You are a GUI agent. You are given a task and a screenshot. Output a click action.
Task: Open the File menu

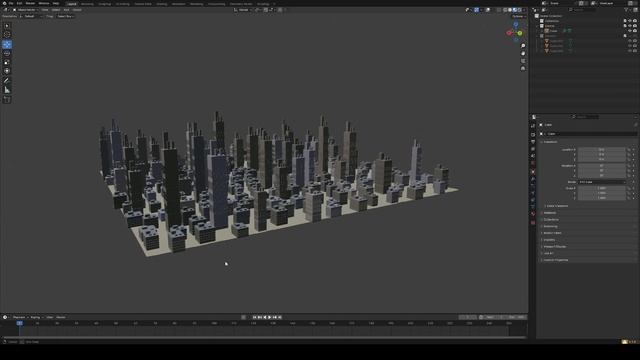click(11, 3)
